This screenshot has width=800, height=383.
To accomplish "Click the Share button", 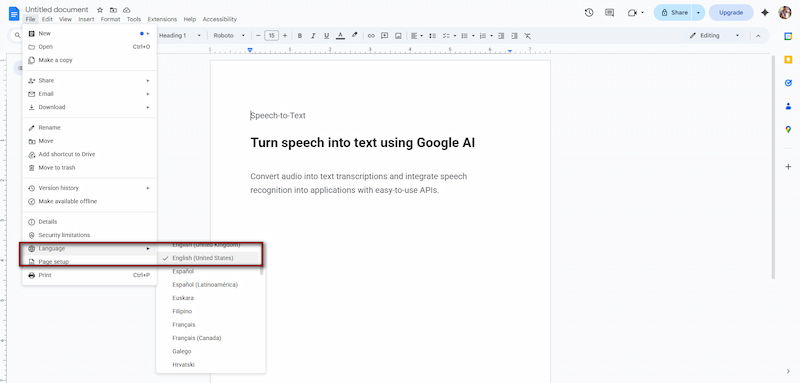I will coord(673,13).
